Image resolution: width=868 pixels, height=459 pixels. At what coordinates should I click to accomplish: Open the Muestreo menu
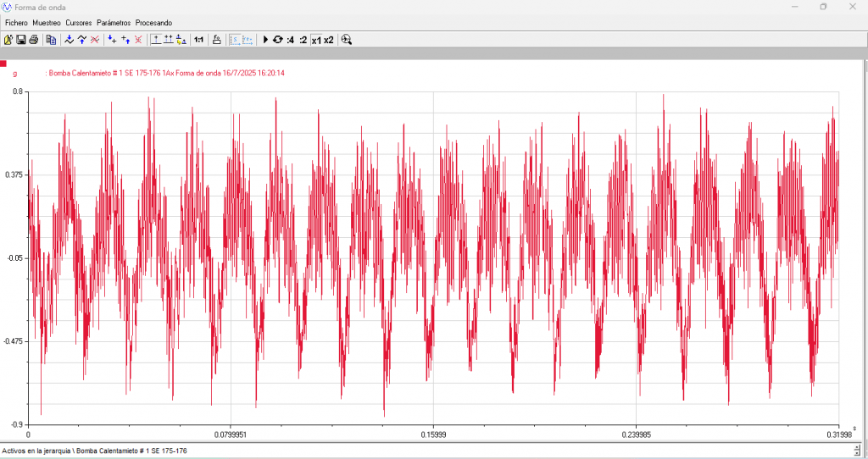coord(46,22)
